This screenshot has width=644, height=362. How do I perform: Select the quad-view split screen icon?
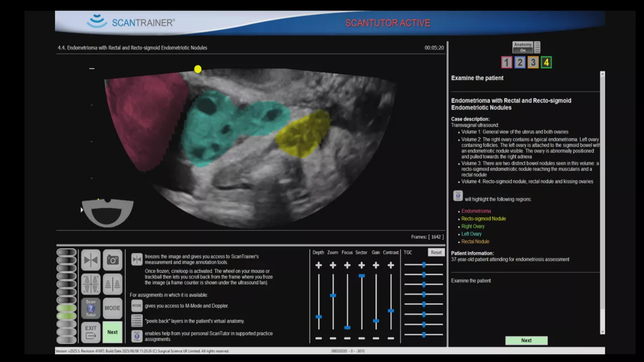click(91, 284)
